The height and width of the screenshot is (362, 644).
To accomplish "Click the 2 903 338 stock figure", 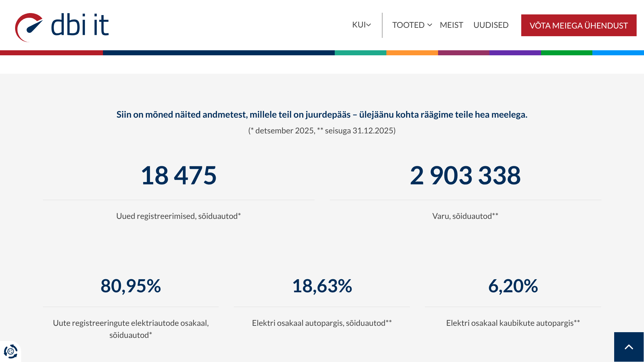I will click(465, 175).
